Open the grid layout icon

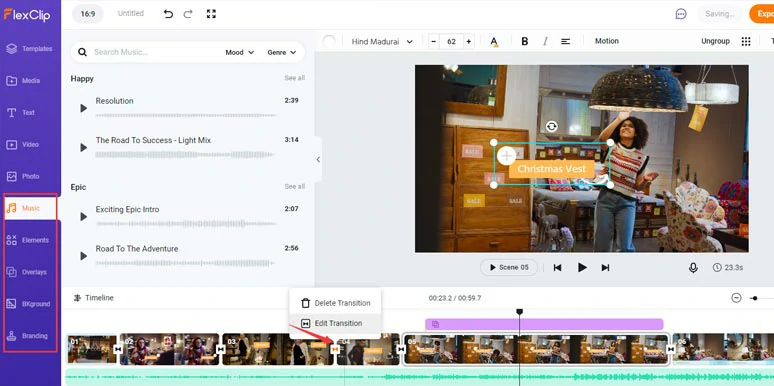pos(746,41)
